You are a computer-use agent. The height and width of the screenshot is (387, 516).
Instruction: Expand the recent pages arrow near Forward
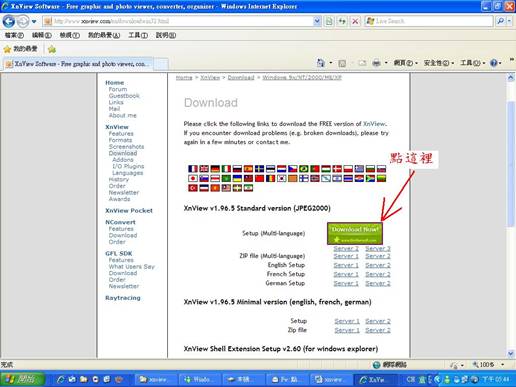34,22
